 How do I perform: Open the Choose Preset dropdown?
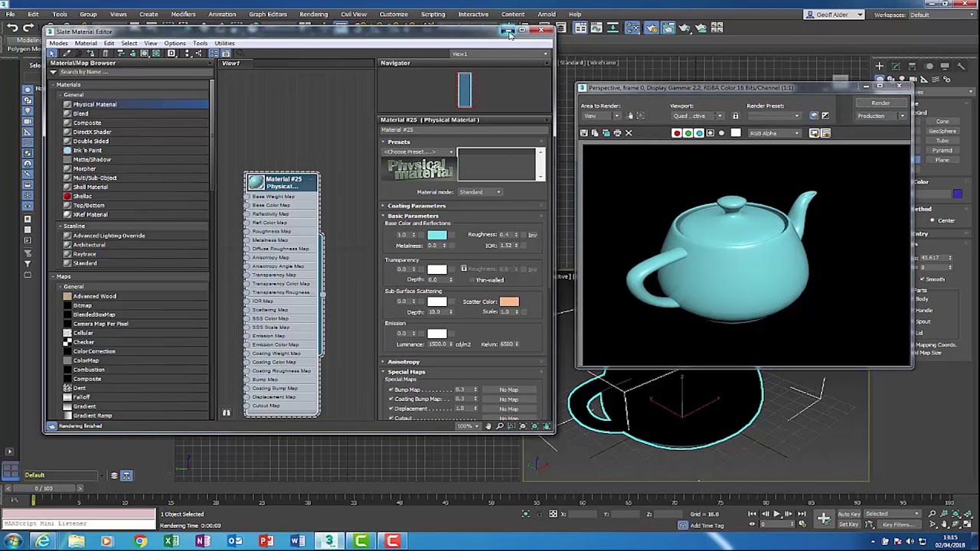click(x=419, y=152)
